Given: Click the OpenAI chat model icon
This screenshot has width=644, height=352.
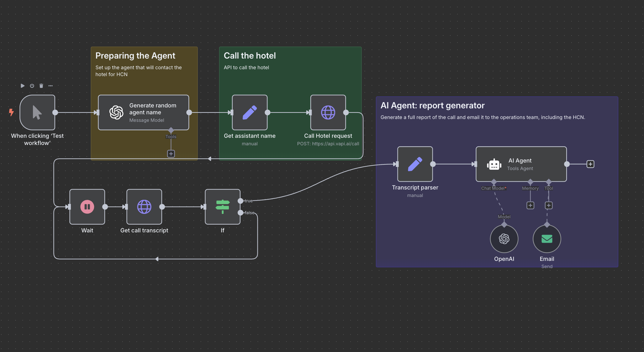Looking at the screenshot, I should point(504,239).
